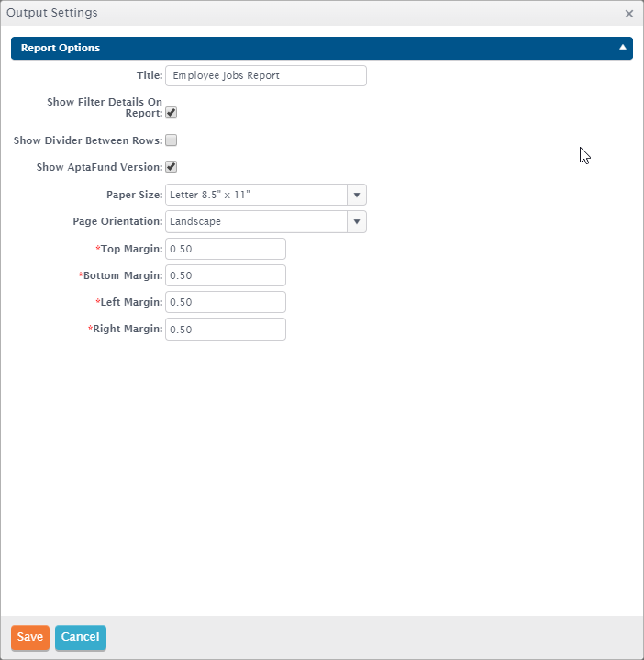Focus the Left Margin field
Viewport: 644px width, 660px height.
[226, 302]
